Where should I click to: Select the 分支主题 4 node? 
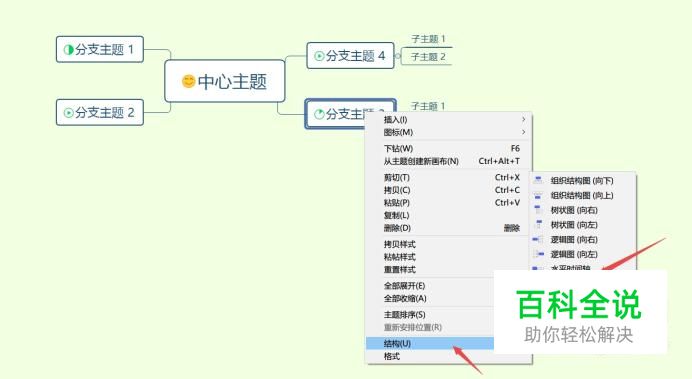pos(350,56)
